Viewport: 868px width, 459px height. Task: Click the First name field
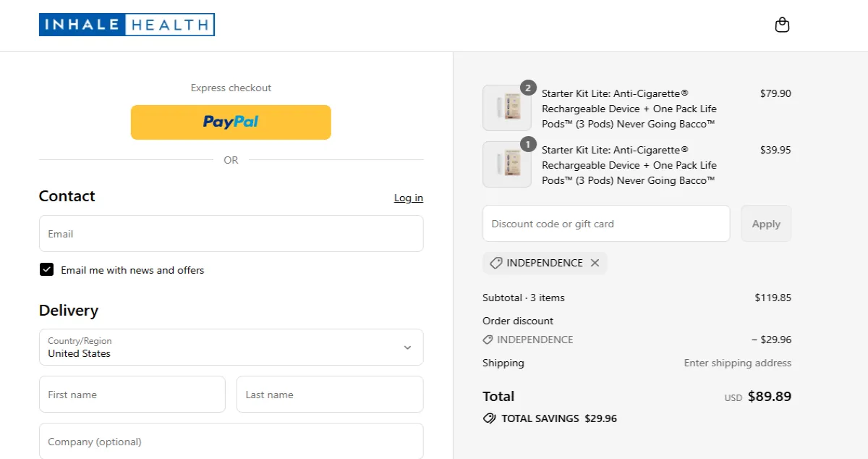[132, 394]
